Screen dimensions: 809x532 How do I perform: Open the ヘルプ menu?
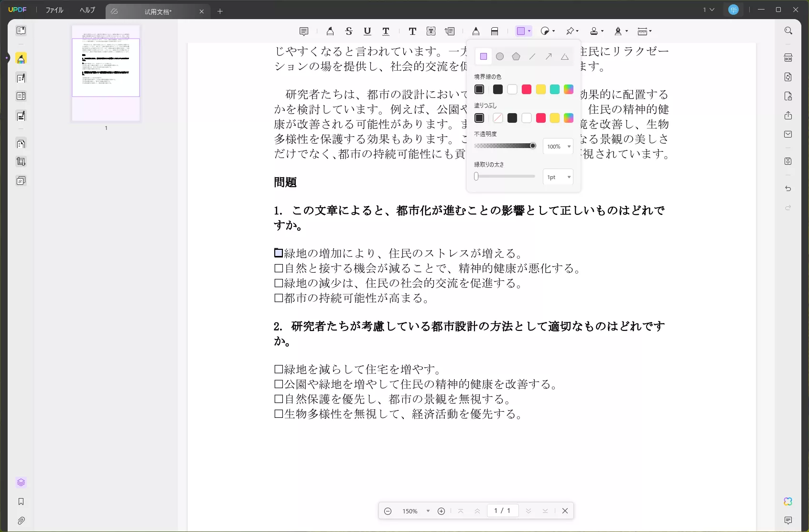click(87, 10)
